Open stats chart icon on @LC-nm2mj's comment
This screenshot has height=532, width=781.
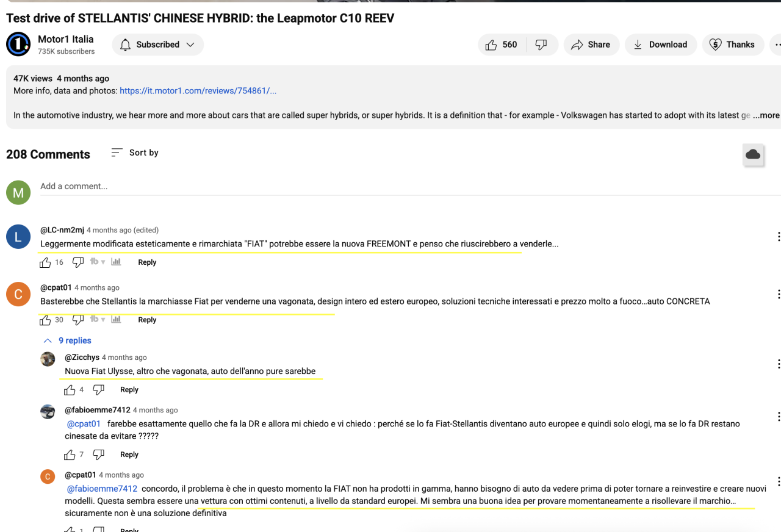coord(116,262)
